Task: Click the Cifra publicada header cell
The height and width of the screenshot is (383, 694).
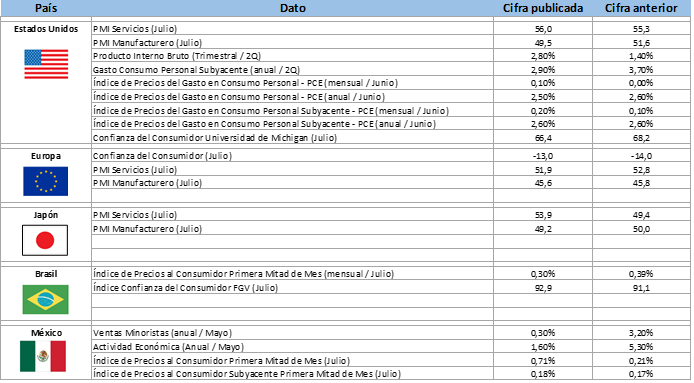Action: pyautogui.click(x=543, y=8)
